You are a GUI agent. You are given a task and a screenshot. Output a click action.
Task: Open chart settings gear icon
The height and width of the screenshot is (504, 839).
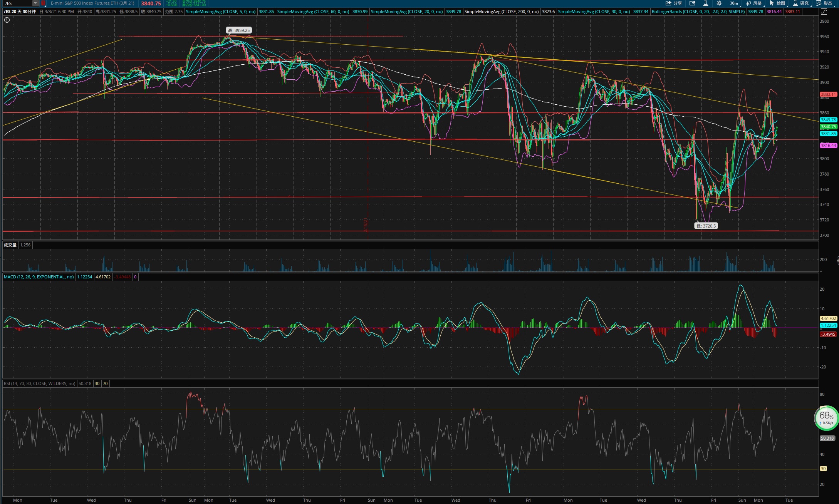(x=719, y=3)
